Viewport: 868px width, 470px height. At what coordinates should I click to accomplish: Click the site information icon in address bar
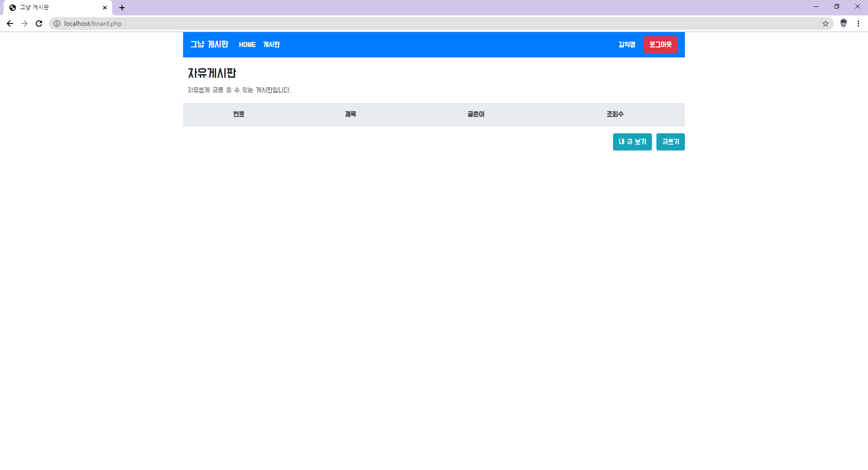coord(57,23)
